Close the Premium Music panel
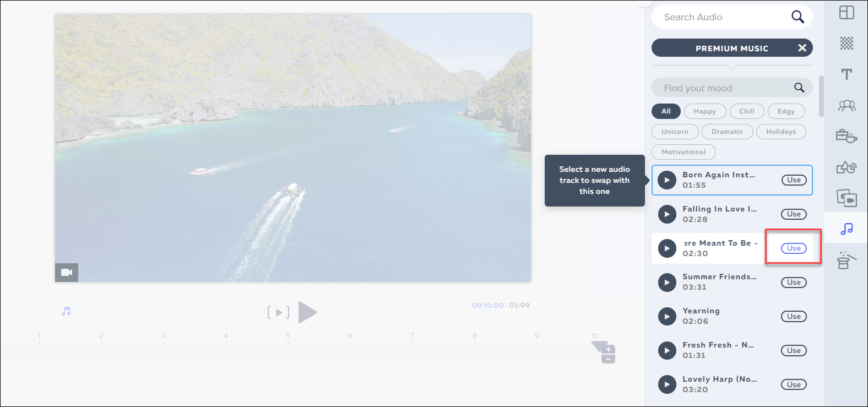The height and width of the screenshot is (407, 868). [802, 48]
